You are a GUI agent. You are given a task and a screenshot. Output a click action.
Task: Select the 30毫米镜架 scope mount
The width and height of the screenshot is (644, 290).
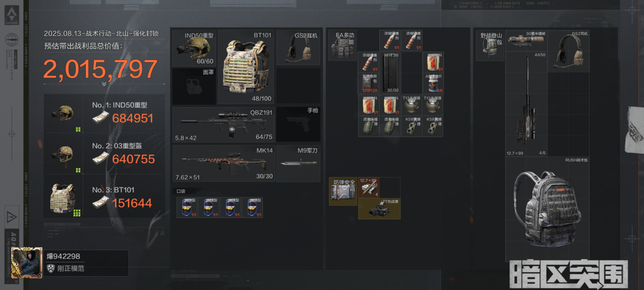pyautogui.click(x=526, y=41)
